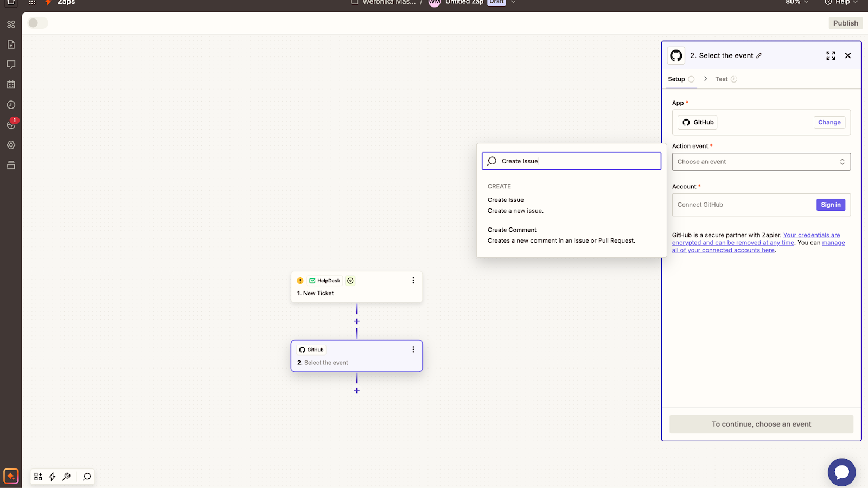Click the lightning bolt icon in the bottom toolbar
Viewport: 868px width, 488px height.
coord(52,477)
